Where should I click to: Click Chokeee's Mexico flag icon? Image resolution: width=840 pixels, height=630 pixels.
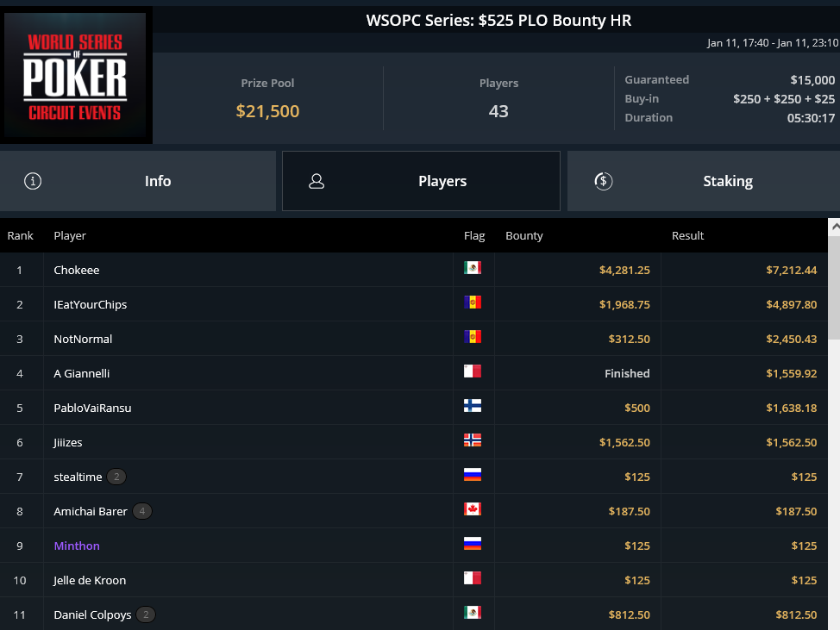pyautogui.click(x=473, y=268)
